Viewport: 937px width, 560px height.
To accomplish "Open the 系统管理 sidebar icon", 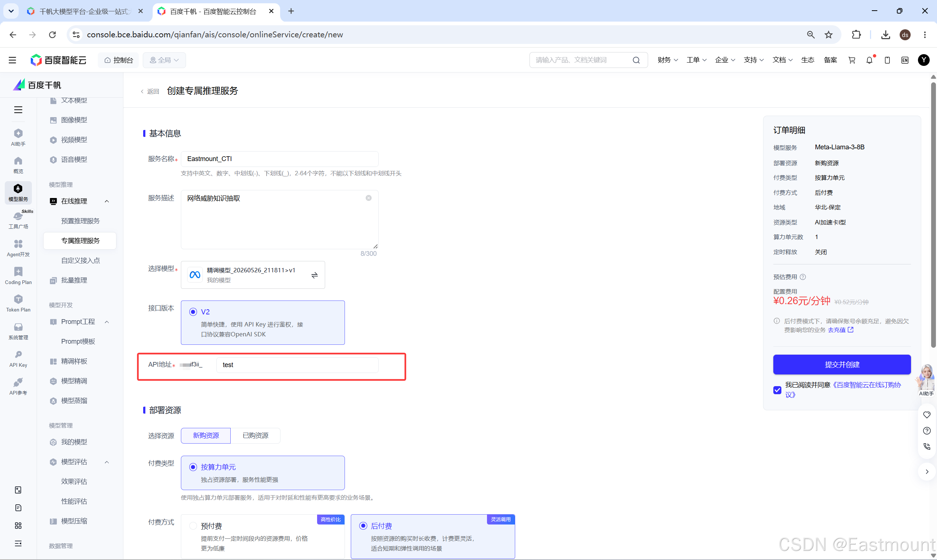I will 18,331.
